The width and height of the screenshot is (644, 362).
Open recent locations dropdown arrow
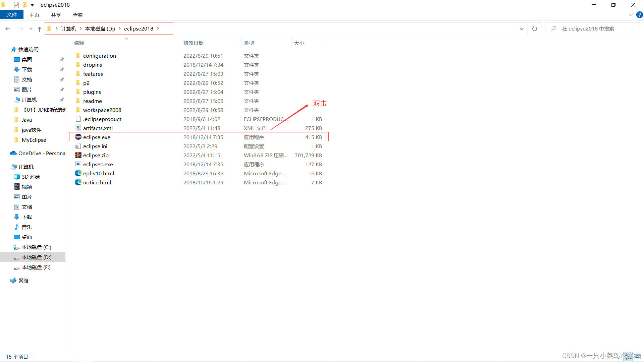(31, 29)
